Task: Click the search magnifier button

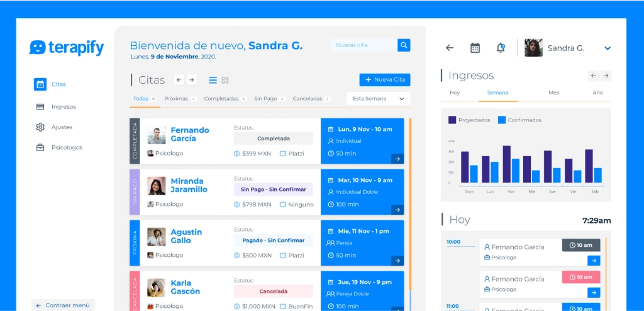Action: click(404, 45)
